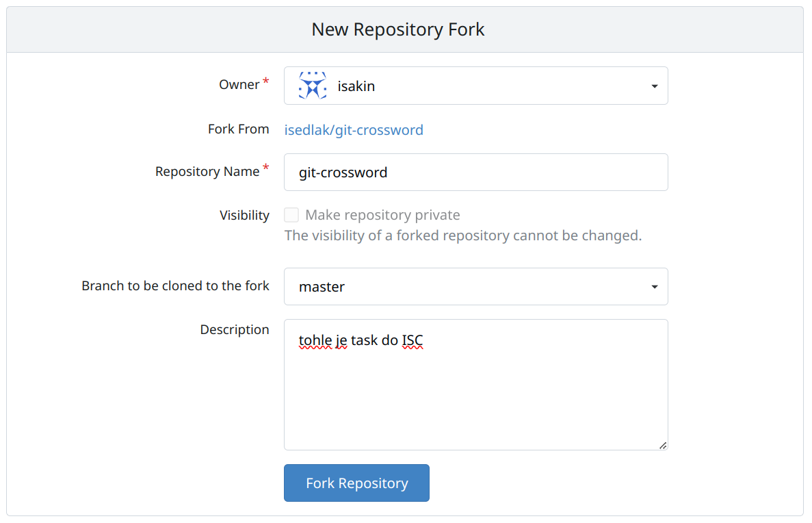Click the Description label
The height and width of the screenshot is (523, 812).
pos(235,330)
